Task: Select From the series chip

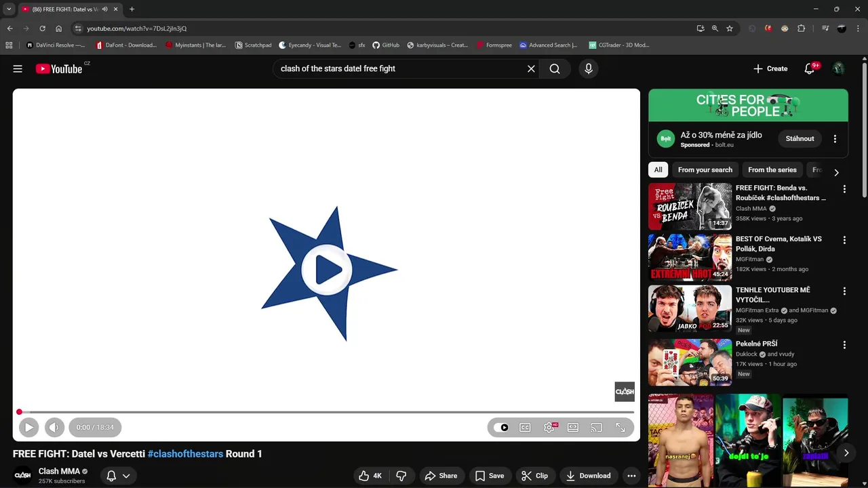Action: point(772,170)
